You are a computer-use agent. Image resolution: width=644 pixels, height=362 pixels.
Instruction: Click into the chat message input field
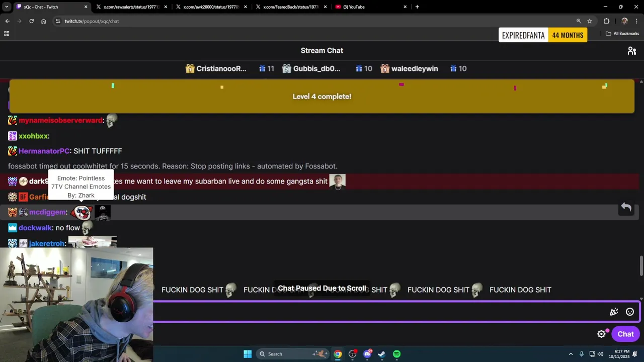click(x=380, y=312)
